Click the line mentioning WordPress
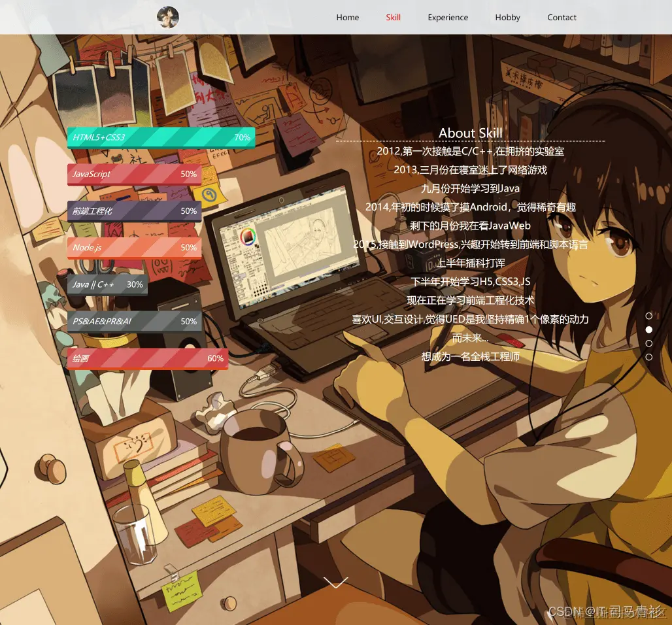672x625 pixels. [470, 245]
